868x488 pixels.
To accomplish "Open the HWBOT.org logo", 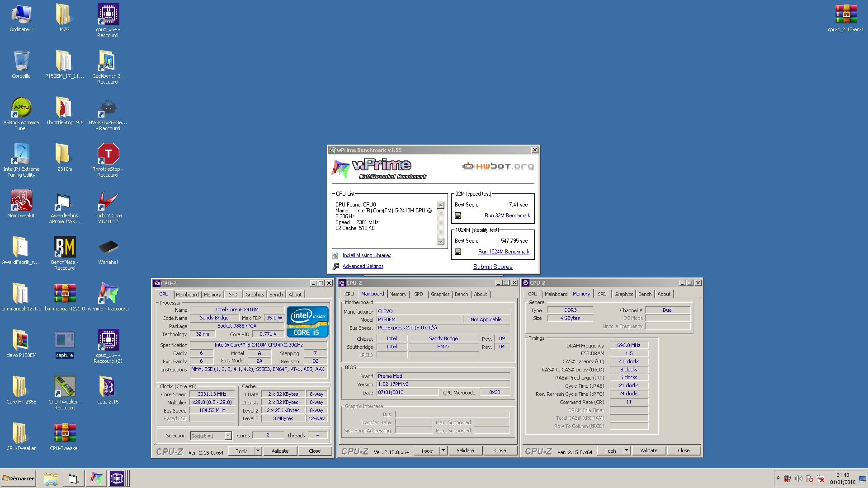I will pyautogui.click(x=498, y=166).
